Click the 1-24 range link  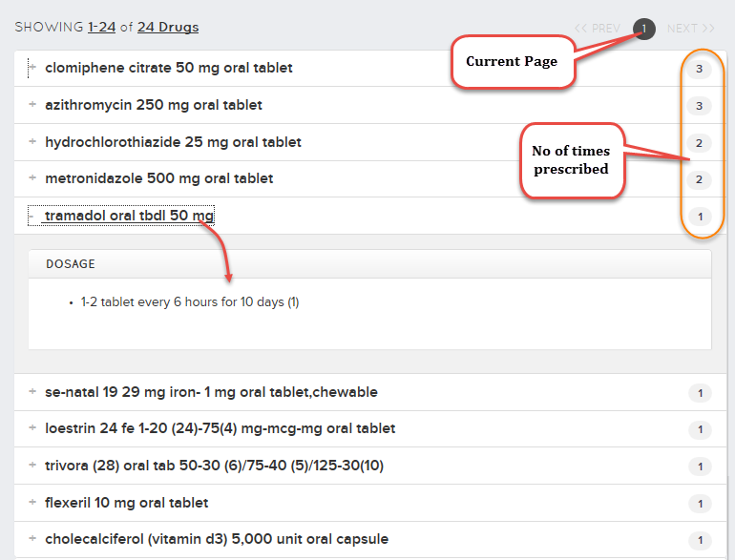coord(102,27)
